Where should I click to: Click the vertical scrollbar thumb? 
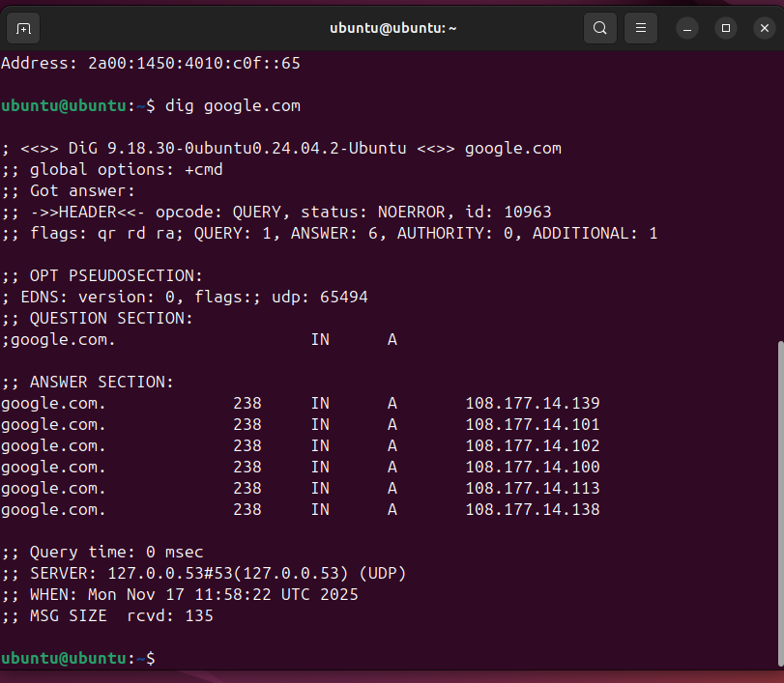(x=778, y=502)
